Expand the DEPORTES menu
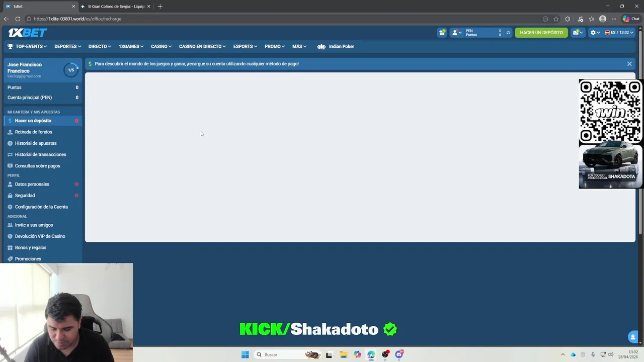The image size is (644, 362). 67,46
